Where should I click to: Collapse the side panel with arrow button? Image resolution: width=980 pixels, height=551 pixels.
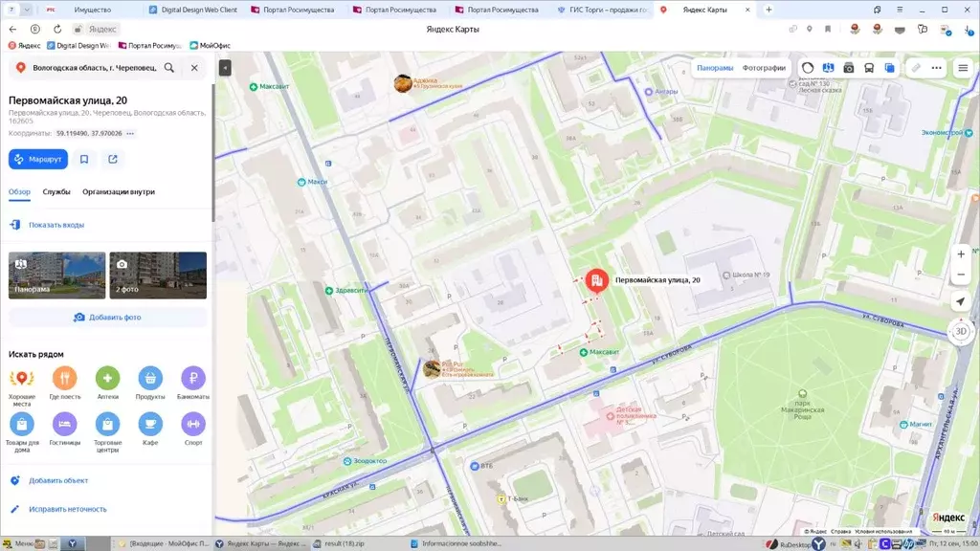225,68
